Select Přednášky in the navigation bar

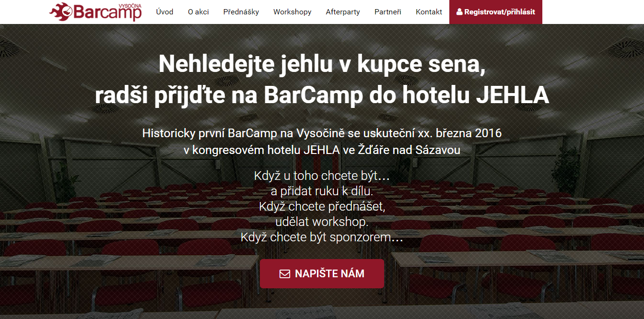241,12
